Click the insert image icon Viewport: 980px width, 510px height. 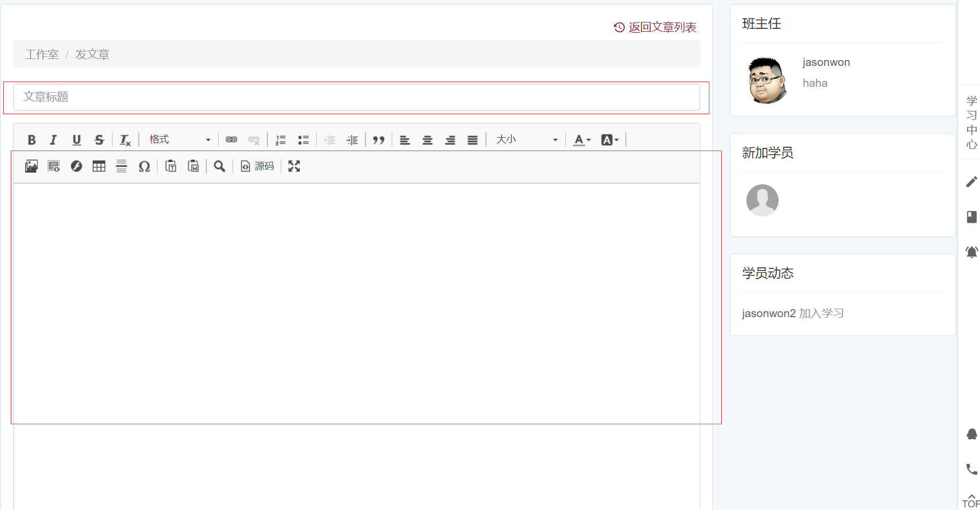click(x=32, y=166)
